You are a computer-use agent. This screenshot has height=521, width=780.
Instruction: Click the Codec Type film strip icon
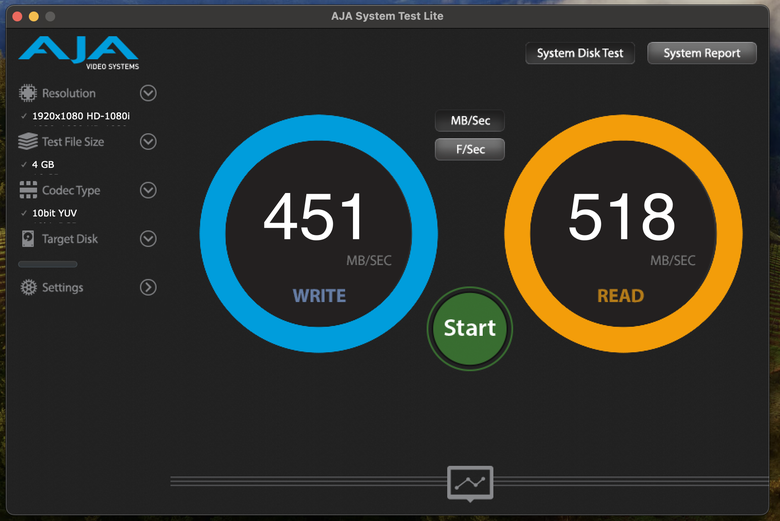coord(28,190)
